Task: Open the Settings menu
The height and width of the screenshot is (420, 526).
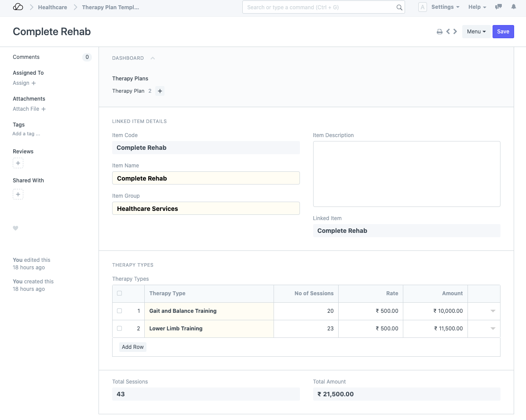Action: (445, 7)
